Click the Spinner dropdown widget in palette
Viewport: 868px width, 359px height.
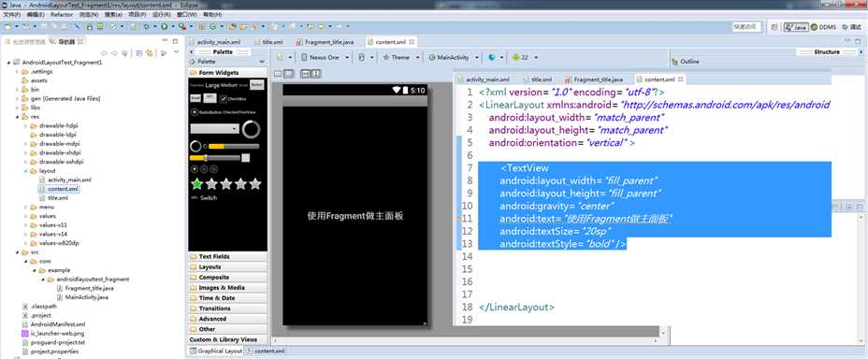(214, 128)
